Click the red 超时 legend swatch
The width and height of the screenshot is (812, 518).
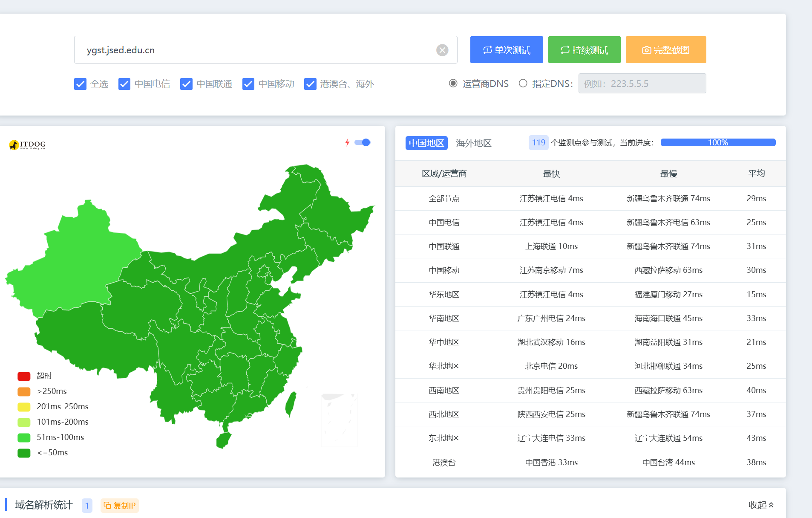point(24,376)
